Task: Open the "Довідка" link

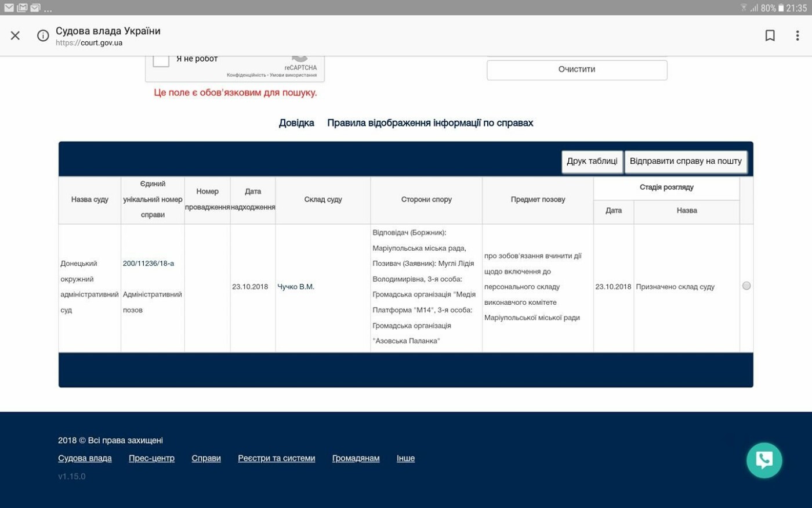Action: [x=296, y=123]
